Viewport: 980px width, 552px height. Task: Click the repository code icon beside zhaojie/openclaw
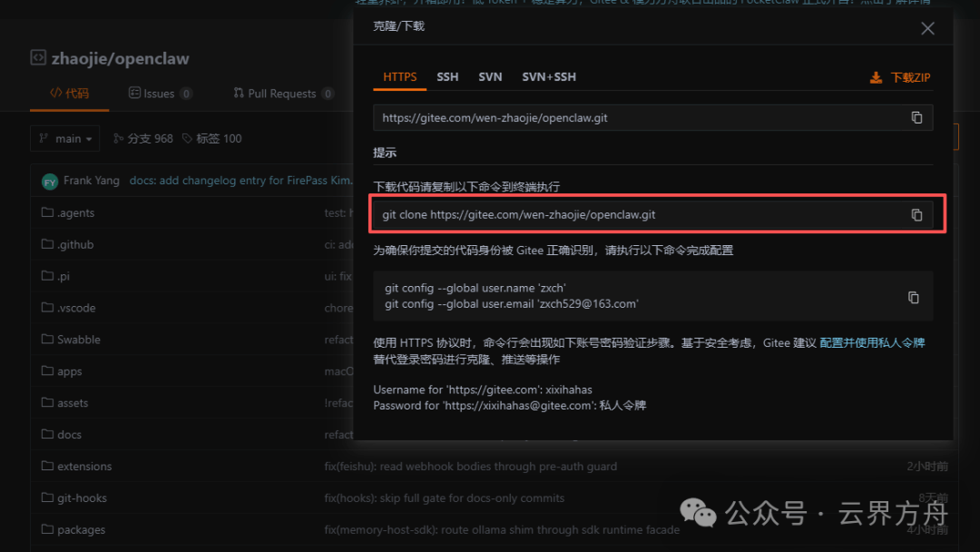[x=38, y=58]
